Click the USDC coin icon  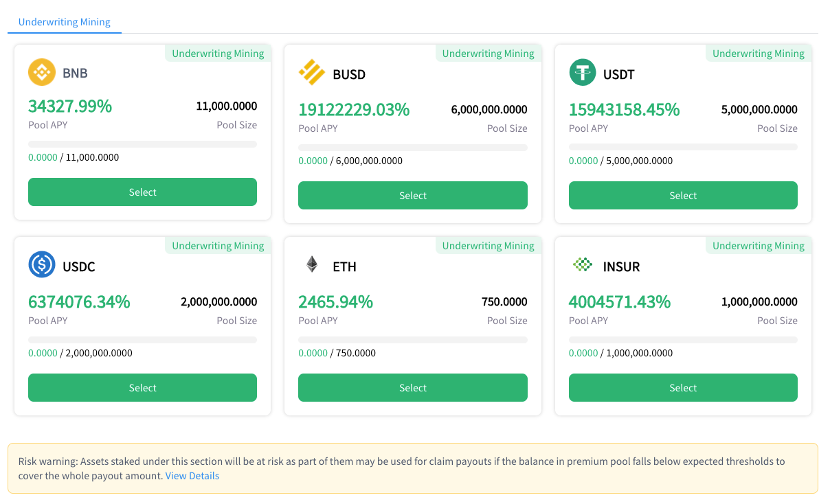click(x=42, y=264)
